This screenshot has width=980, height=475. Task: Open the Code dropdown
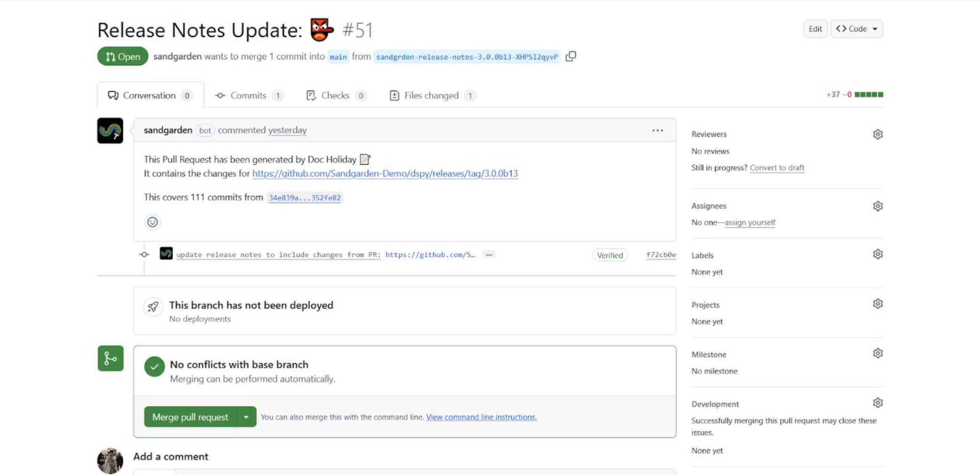coord(857,29)
